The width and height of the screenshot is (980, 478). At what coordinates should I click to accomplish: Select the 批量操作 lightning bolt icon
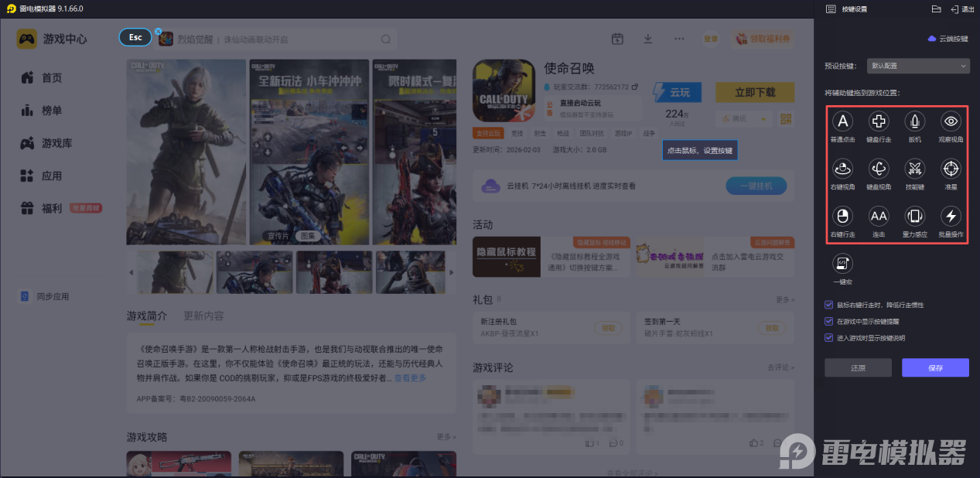(x=951, y=216)
